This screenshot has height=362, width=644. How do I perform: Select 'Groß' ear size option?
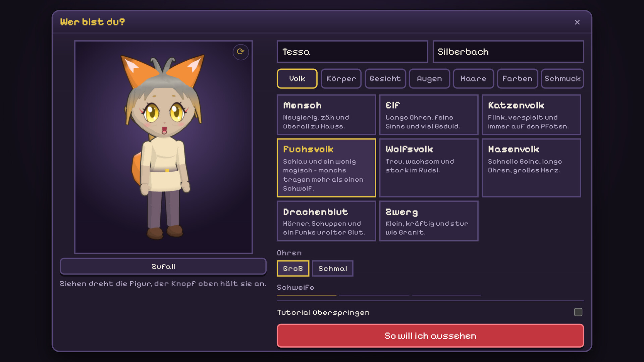pos(293,268)
